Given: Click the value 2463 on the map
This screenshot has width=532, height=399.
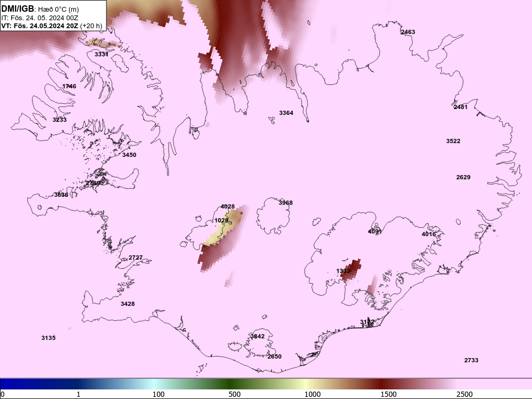Looking at the screenshot, I should (408, 32).
